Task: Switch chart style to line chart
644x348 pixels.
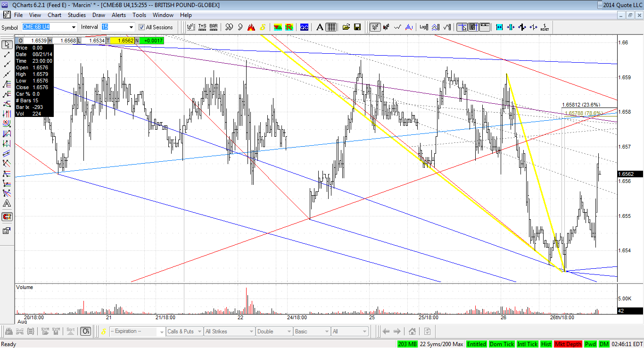Action: point(398,27)
